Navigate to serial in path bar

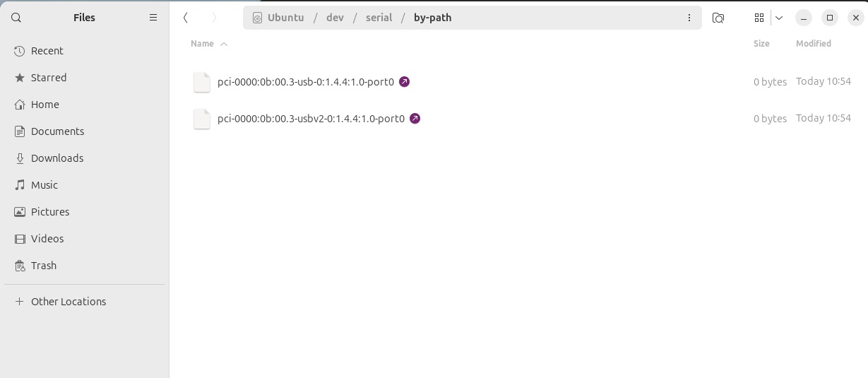[379, 18]
